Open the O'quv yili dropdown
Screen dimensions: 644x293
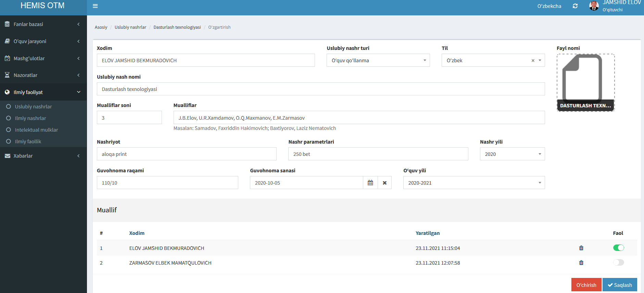pyautogui.click(x=474, y=183)
